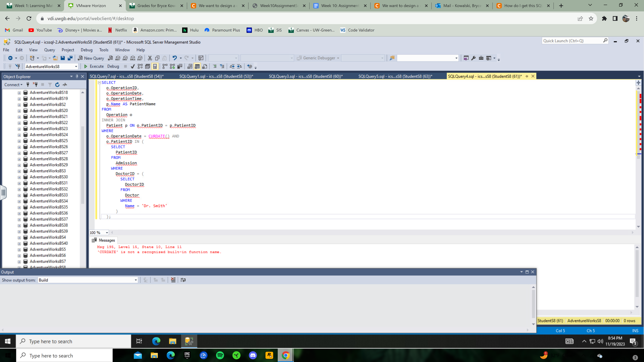644x362 pixels.
Task: Open the Show output from dropdown
Action: [136, 280]
